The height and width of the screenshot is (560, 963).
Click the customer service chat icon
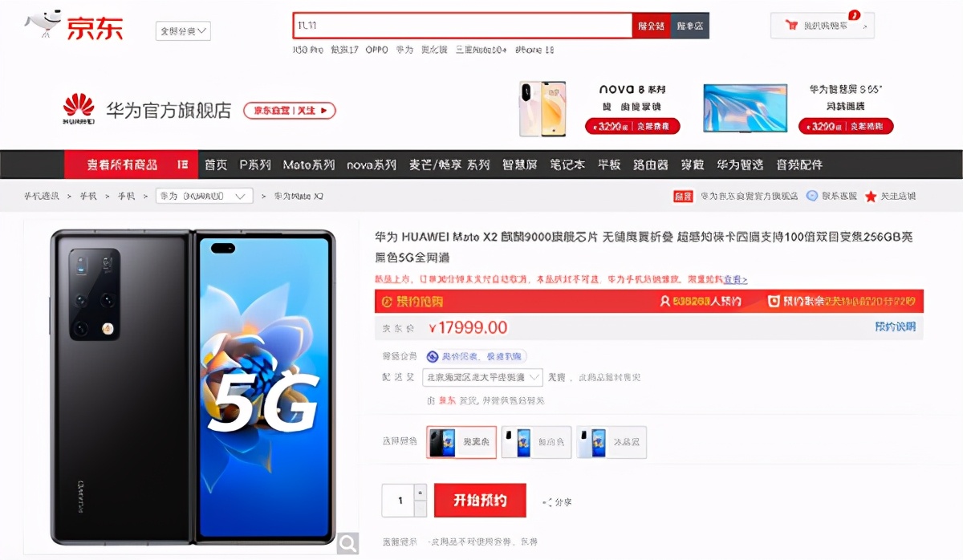[x=812, y=196]
